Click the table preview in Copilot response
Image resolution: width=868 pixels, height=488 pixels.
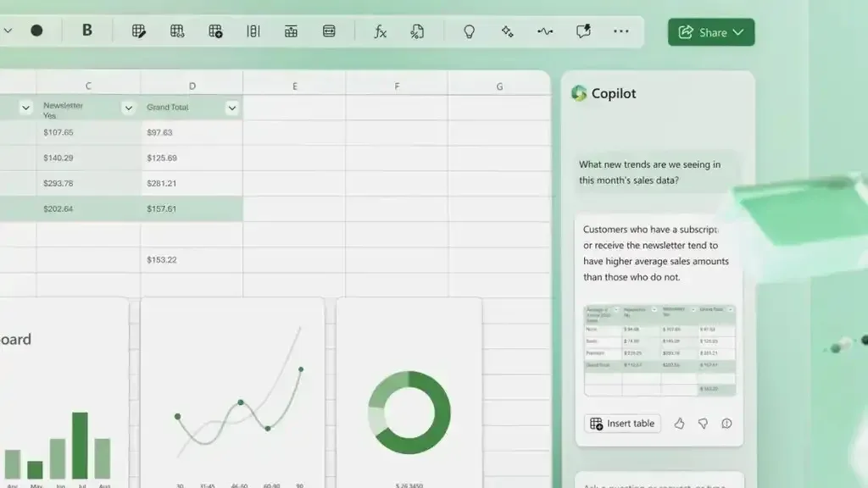click(659, 350)
